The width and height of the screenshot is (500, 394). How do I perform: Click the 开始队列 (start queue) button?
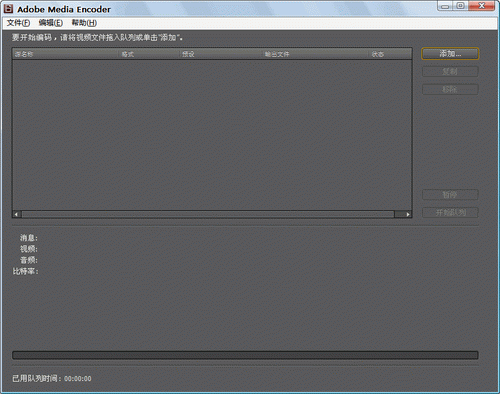(450, 212)
